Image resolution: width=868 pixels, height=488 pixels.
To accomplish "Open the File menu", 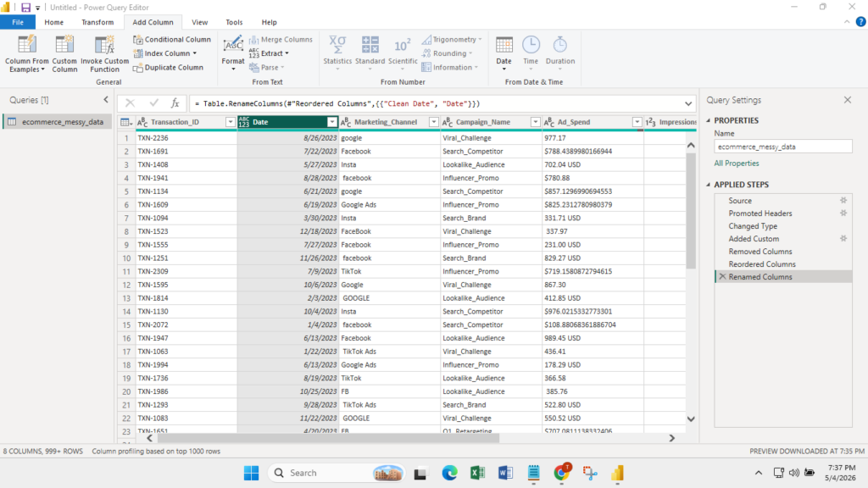I will coord(18,22).
